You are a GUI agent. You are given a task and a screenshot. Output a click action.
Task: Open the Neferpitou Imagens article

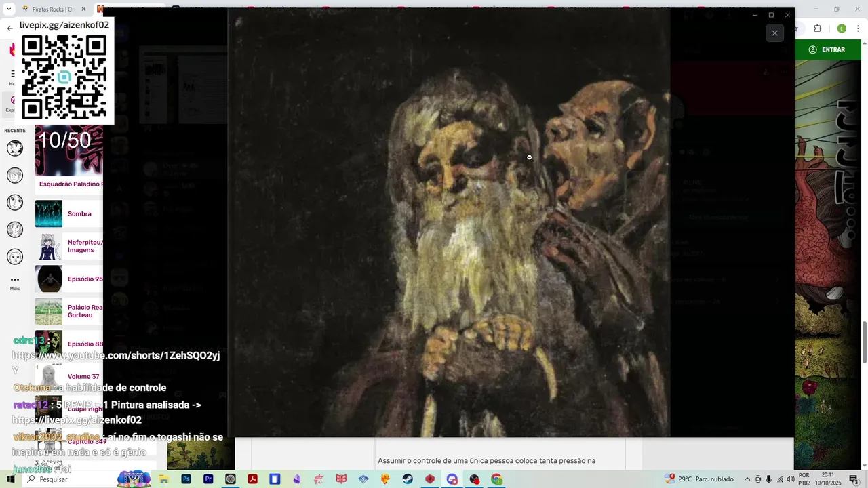pyautogui.click(x=85, y=246)
